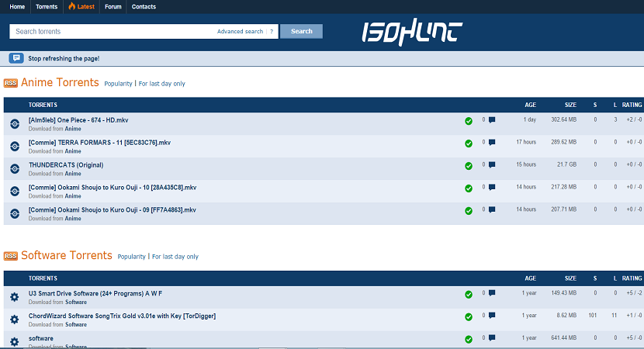Click the Software category link under ChordWizard

click(x=76, y=325)
